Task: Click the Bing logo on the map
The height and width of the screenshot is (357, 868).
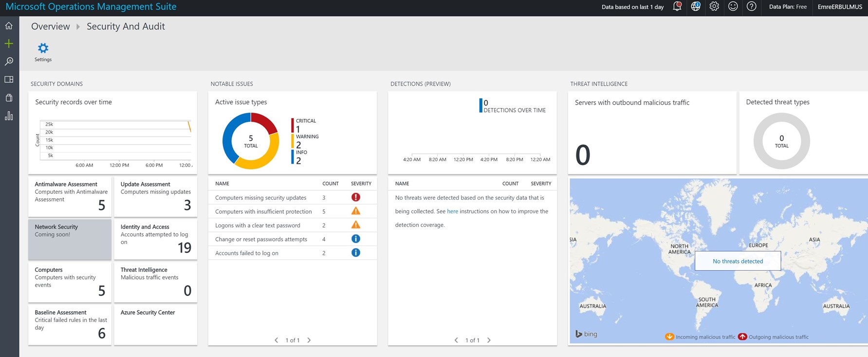Action: tap(586, 334)
